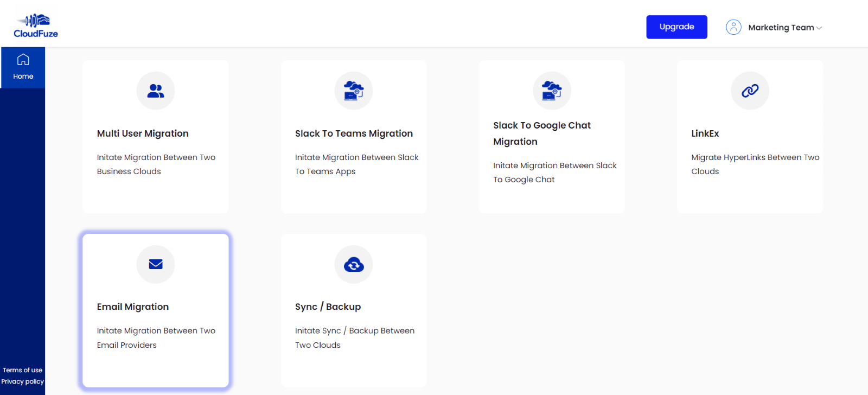Screen dimensions: 868x395
Task: Select the Slack To Teams Migration heading
Action: coord(354,133)
